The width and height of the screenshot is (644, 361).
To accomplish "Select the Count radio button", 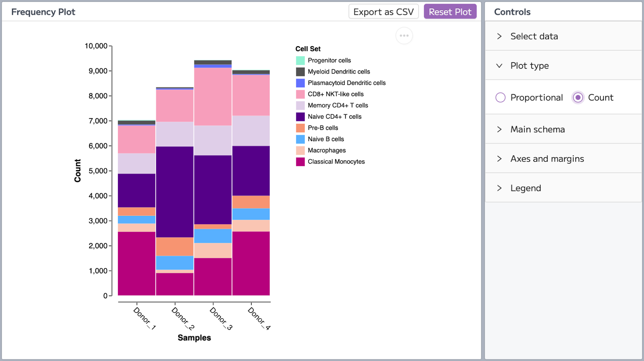I will [x=578, y=98].
